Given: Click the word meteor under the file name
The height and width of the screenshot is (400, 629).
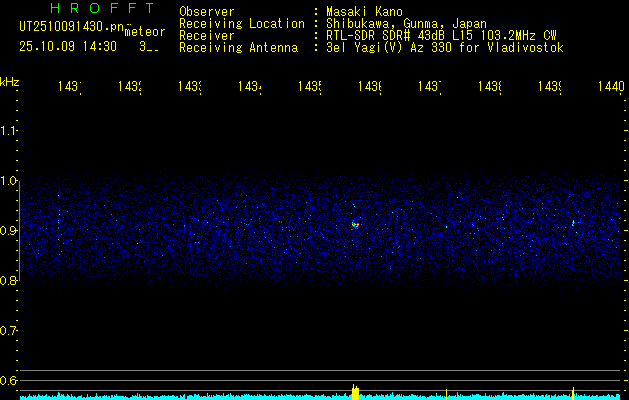Looking at the screenshot, I should [x=145, y=32].
